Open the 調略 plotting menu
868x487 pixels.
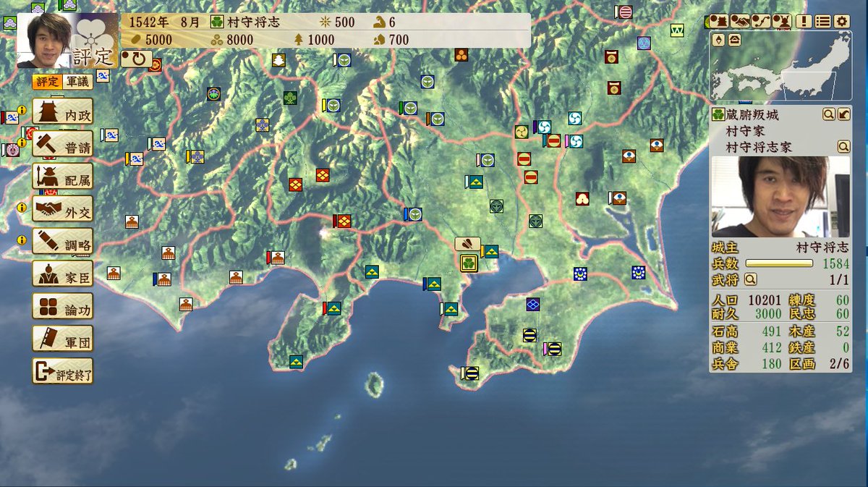click(63, 241)
